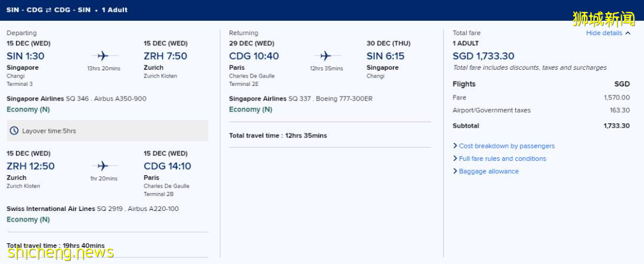Select Economy (N) under Swiss flight SQ 2919
644x264 pixels.
[x=28, y=220]
